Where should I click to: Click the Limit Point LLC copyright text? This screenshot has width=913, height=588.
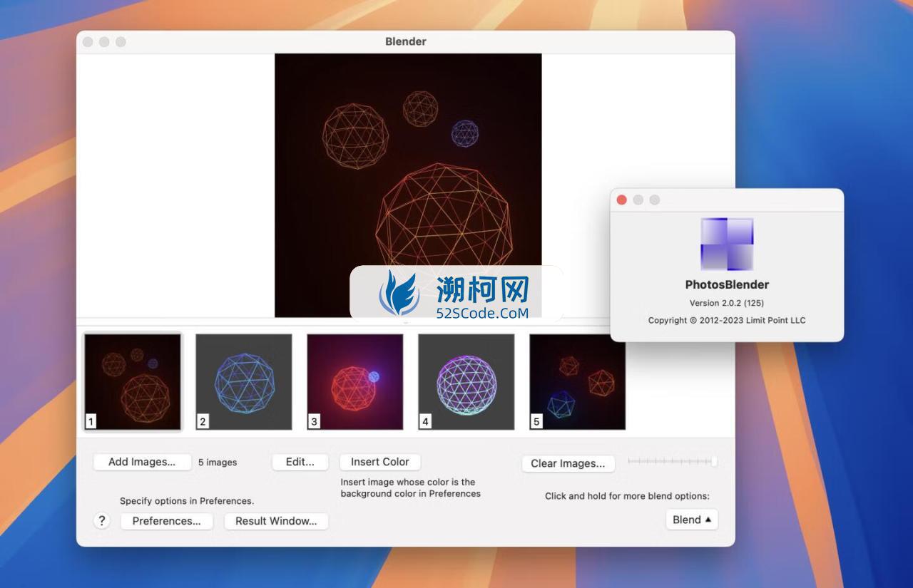[x=727, y=320]
